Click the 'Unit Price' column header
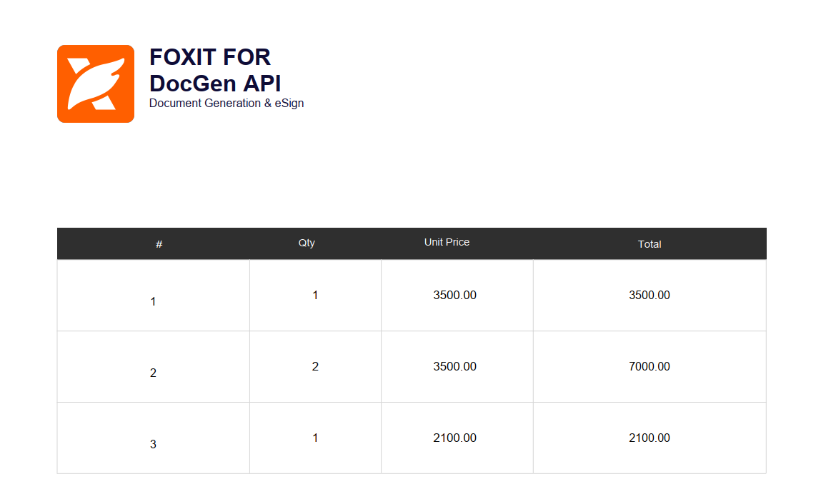 447,241
